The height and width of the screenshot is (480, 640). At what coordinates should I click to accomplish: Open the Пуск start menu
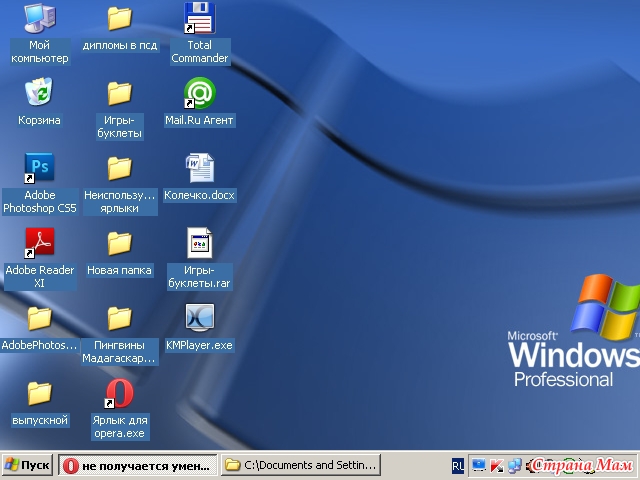tap(27, 465)
